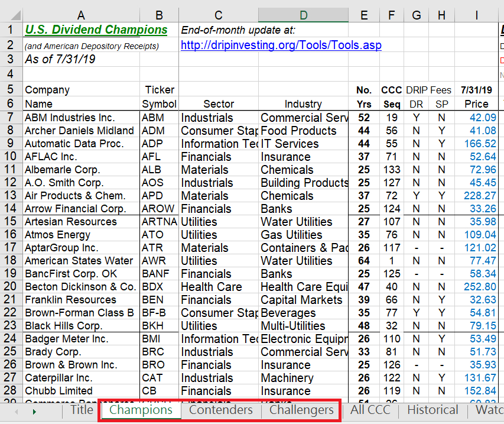
Task: Select row 18 by its row number
Action: coord(11,261)
